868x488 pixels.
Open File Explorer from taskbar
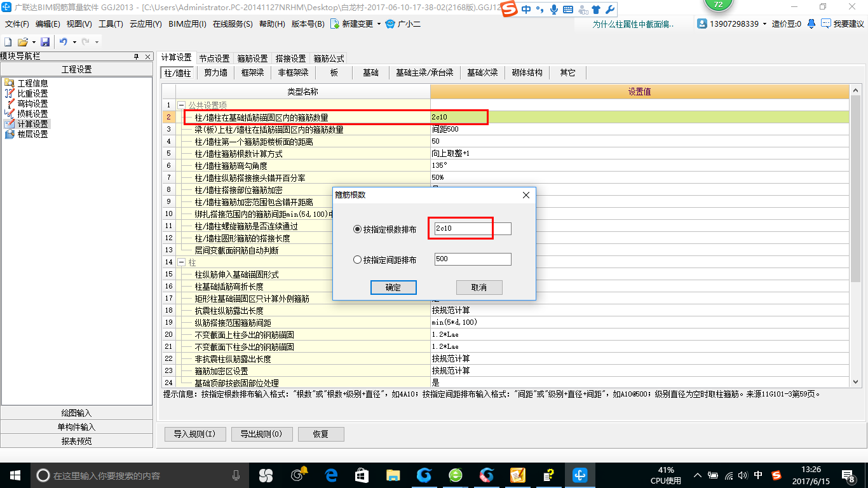(x=393, y=475)
